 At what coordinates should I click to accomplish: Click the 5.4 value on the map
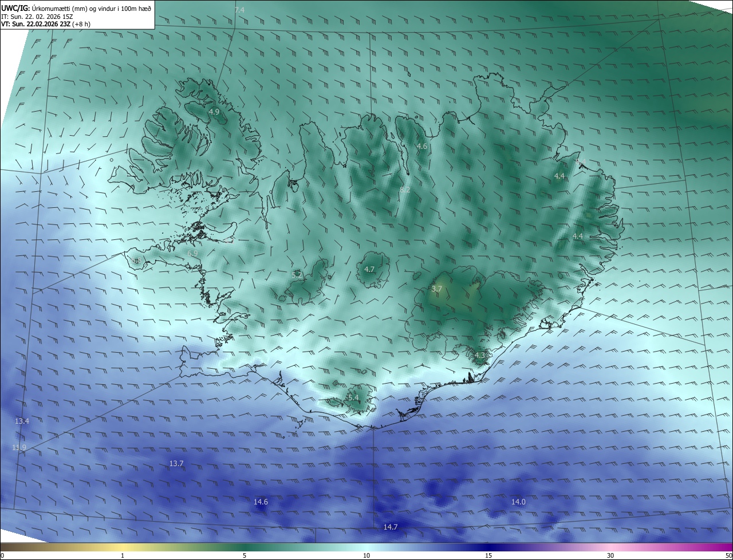[353, 397]
